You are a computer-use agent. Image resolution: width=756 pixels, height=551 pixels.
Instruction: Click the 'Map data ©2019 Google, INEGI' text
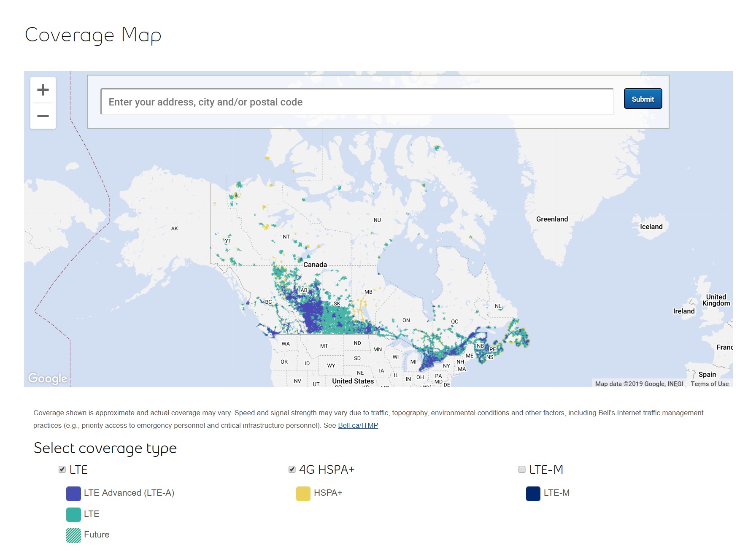pos(639,384)
